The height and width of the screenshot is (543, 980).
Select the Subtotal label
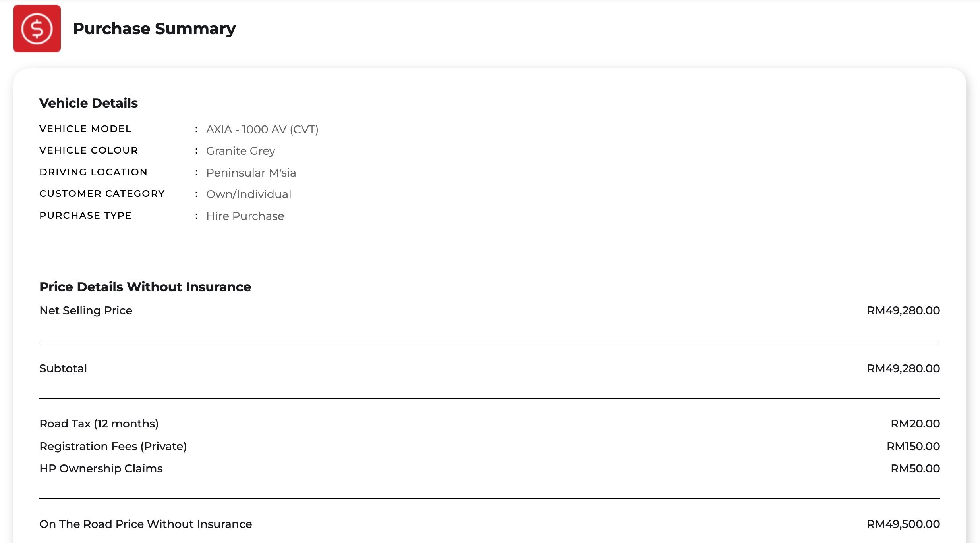[x=63, y=368]
